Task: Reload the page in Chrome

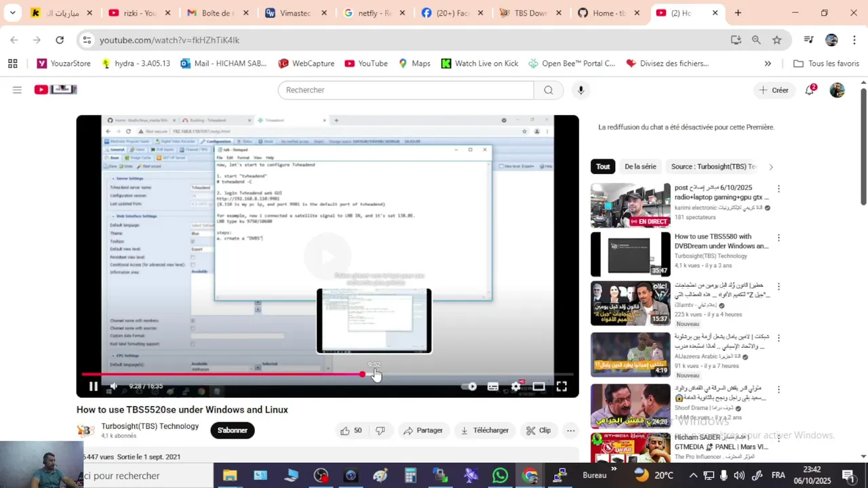Action: click(60, 40)
